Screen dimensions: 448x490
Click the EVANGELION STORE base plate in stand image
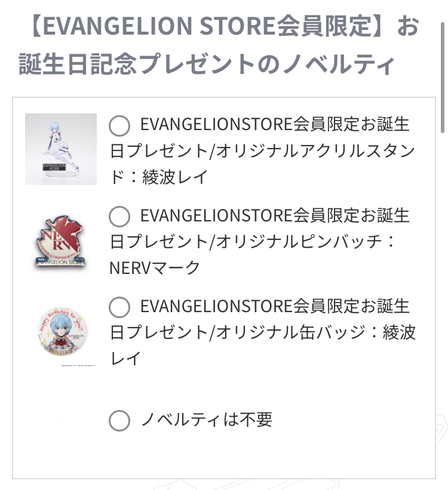(x=54, y=167)
